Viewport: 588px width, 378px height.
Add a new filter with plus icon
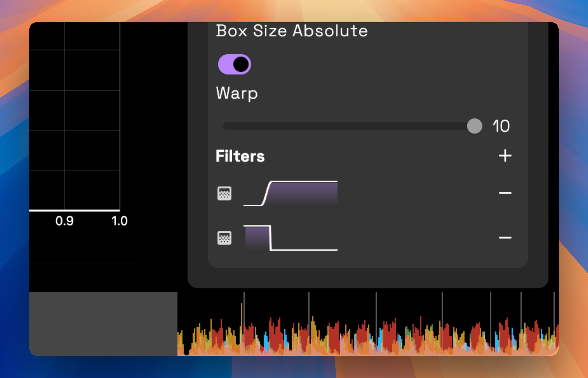click(x=505, y=156)
